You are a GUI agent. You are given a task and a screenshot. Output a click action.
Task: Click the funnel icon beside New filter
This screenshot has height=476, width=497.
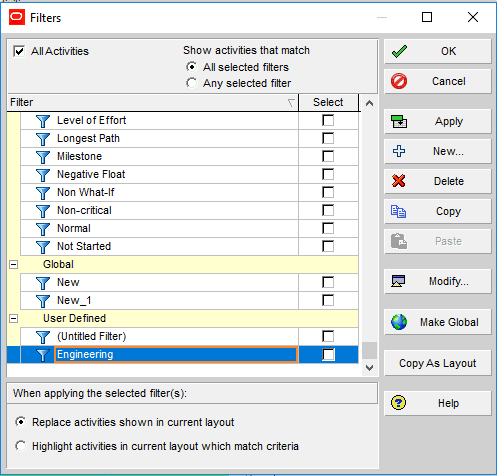43,283
